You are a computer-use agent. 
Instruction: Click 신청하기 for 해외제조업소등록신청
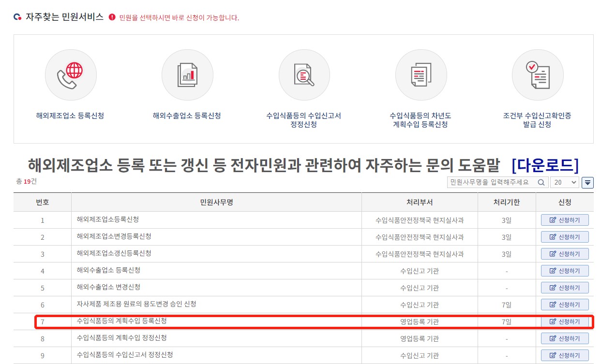(565, 220)
